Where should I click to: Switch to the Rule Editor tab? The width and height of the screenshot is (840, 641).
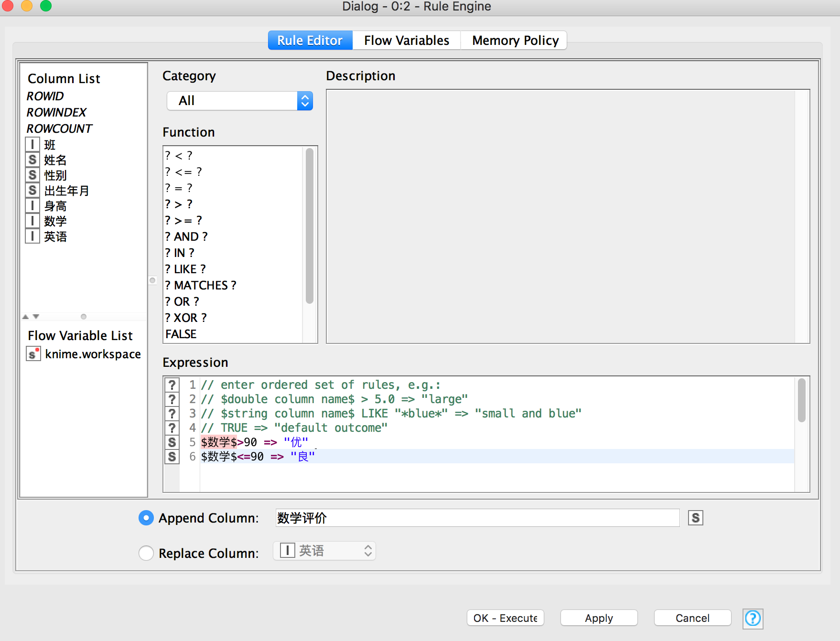(x=310, y=41)
